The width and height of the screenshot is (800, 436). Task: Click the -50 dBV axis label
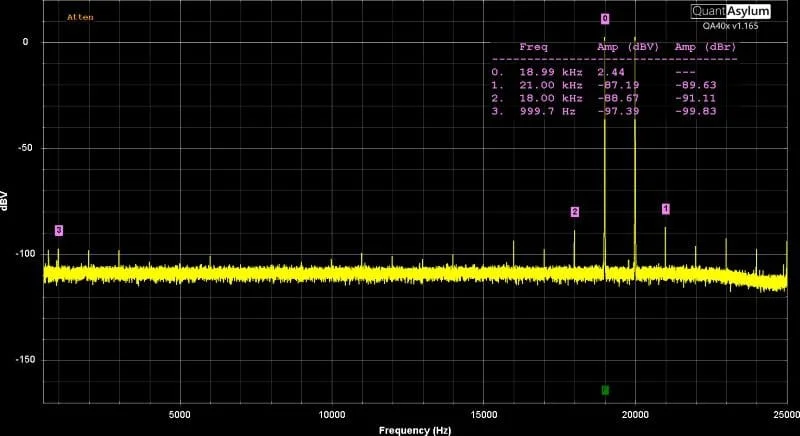[x=23, y=148]
